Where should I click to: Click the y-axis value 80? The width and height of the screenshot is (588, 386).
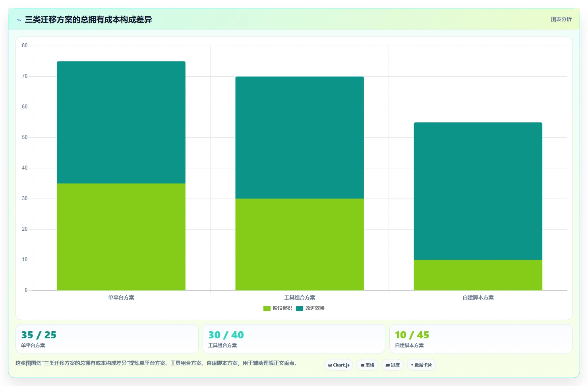(x=25, y=46)
